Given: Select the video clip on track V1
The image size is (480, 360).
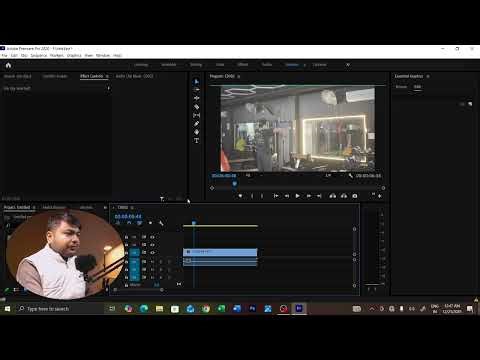Looking at the screenshot, I should point(220,252).
